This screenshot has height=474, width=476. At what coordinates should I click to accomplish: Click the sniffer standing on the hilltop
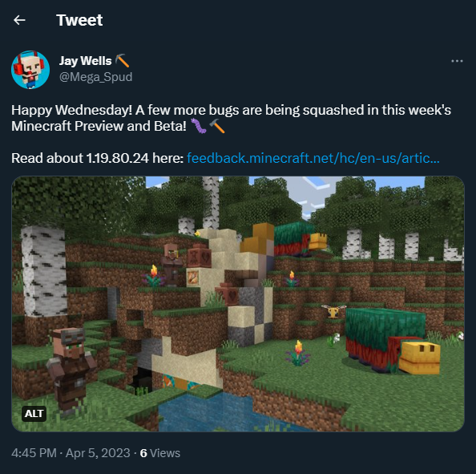click(x=299, y=239)
